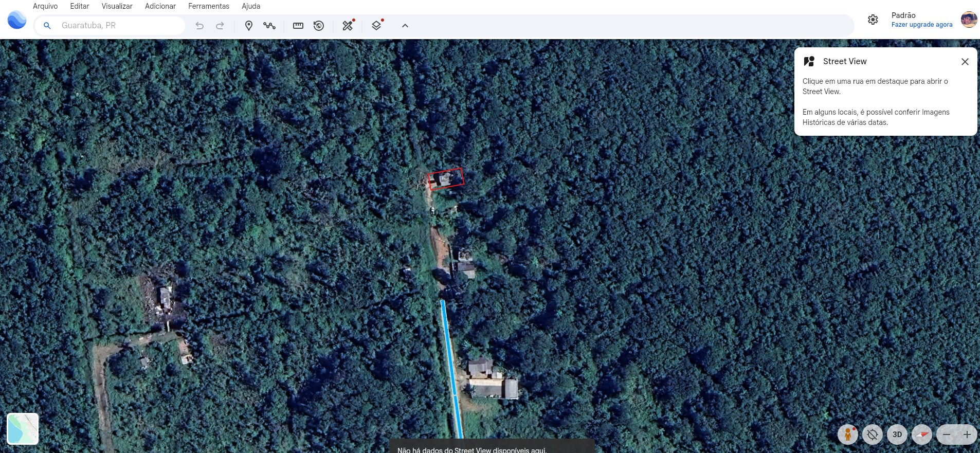Open the Arquivo menu
The image size is (980, 453).
pos(45,6)
